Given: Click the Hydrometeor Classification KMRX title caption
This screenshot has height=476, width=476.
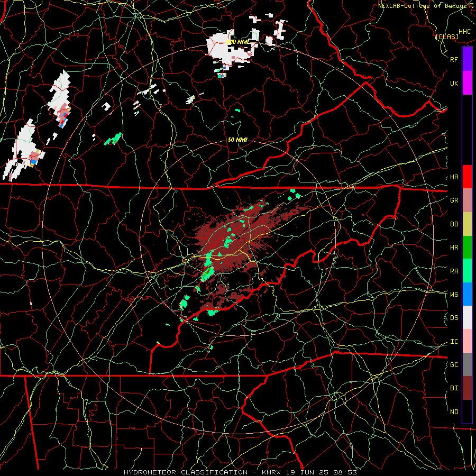Looking at the screenshot, I should click(x=240, y=472).
